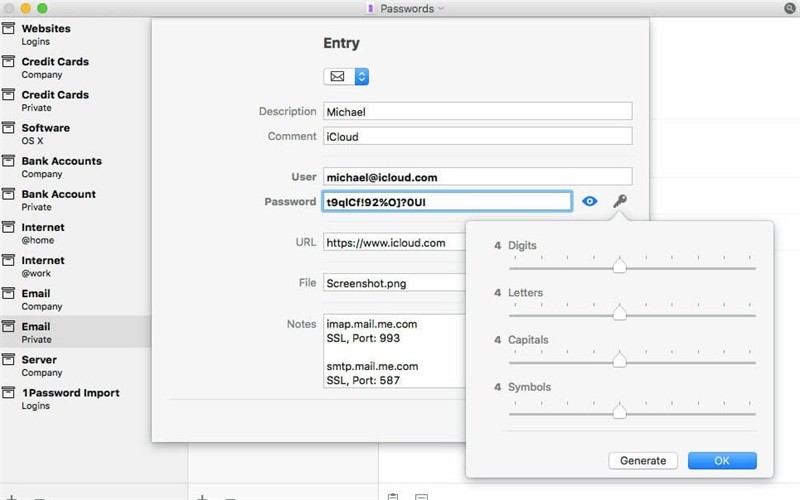Open the password generator key icon
This screenshot has width=800, height=500.
[x=619, y=201]
